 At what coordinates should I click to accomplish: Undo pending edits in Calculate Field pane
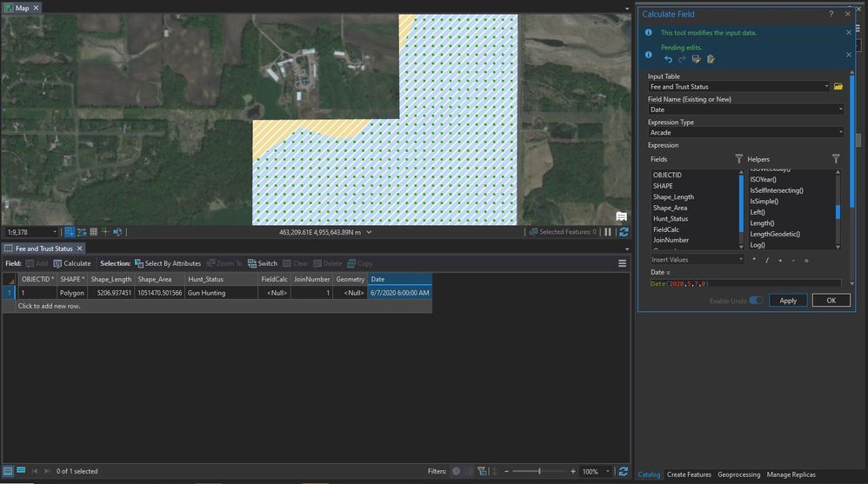click(x=668, y=59)
